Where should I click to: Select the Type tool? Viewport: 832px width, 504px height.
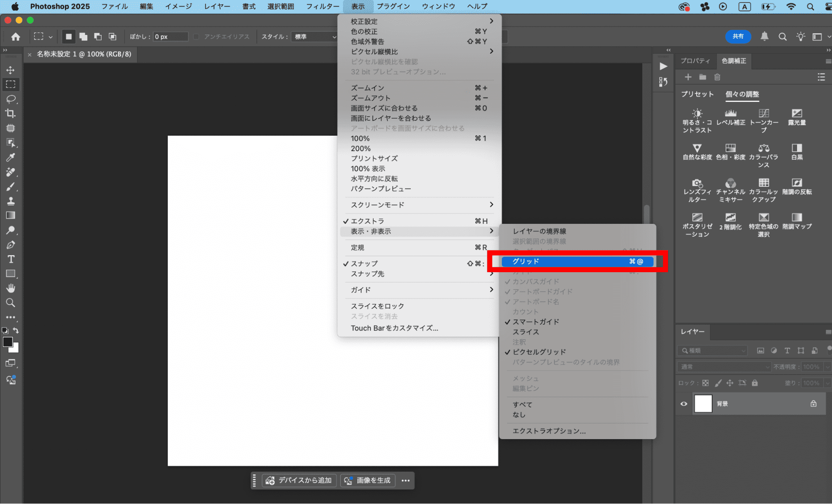coord(11,259)
